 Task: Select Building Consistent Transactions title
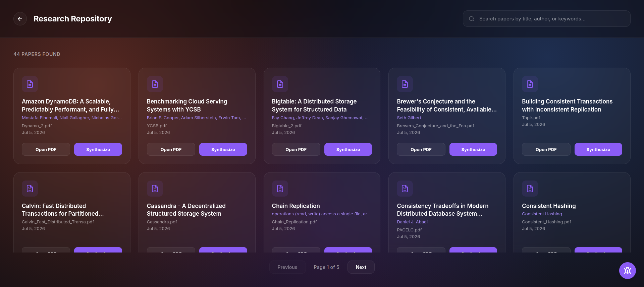[567, 105]
